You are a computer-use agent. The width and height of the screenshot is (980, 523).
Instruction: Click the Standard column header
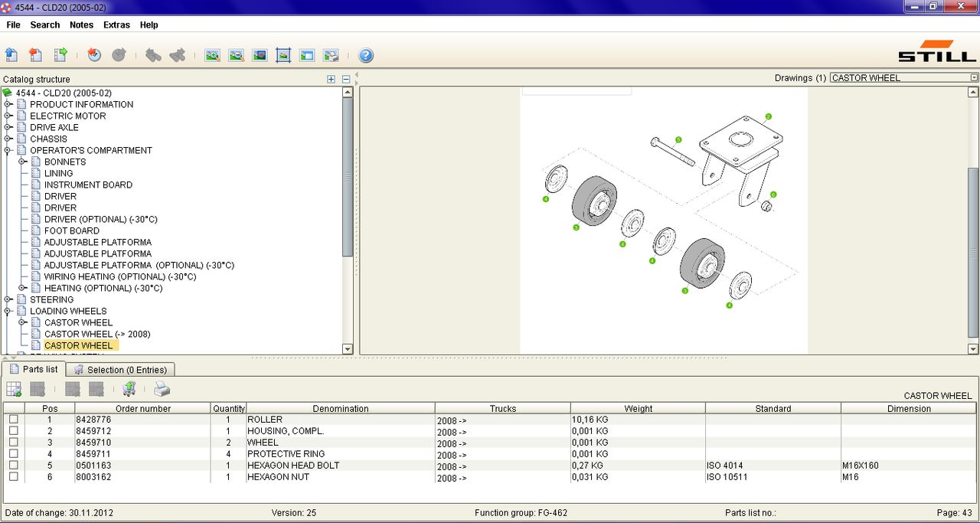[773, 408]
